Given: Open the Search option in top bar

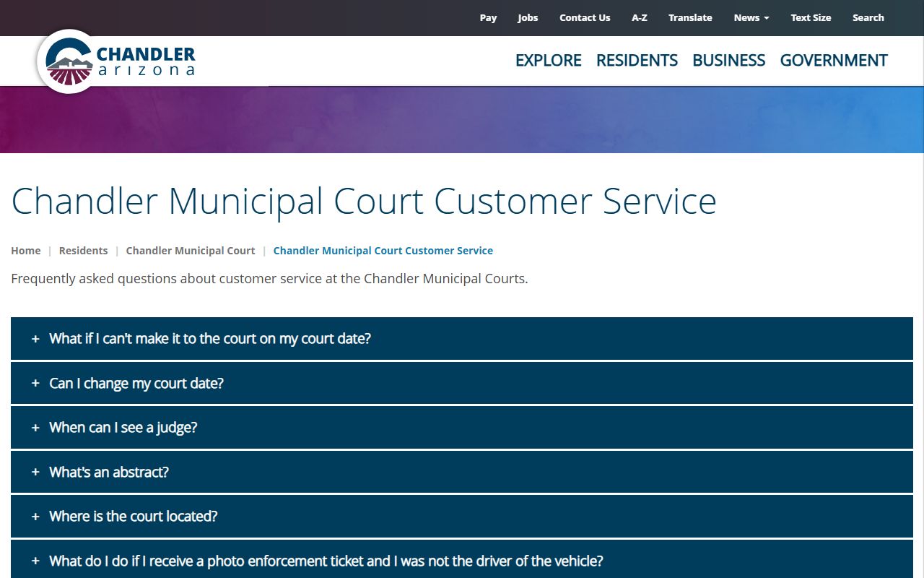Looking at the screenshot, I should pyautogui.click(x=868, y=17).
